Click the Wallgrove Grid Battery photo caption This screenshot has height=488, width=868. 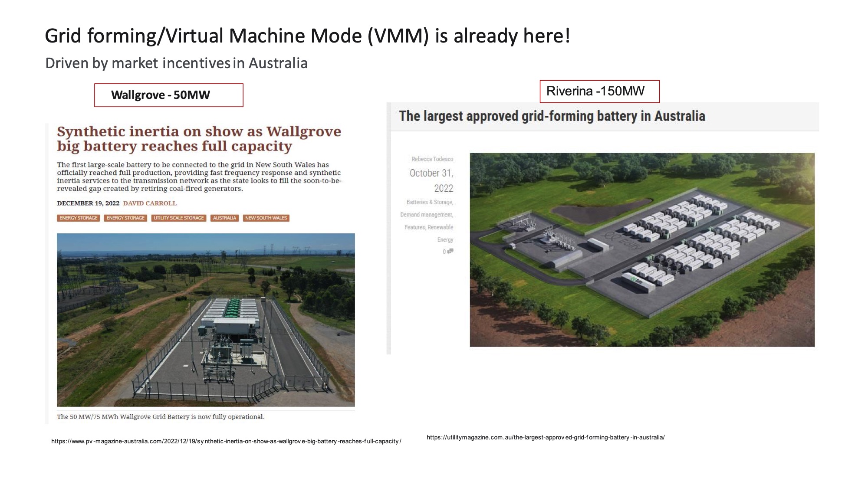click(x=161, y=416)
